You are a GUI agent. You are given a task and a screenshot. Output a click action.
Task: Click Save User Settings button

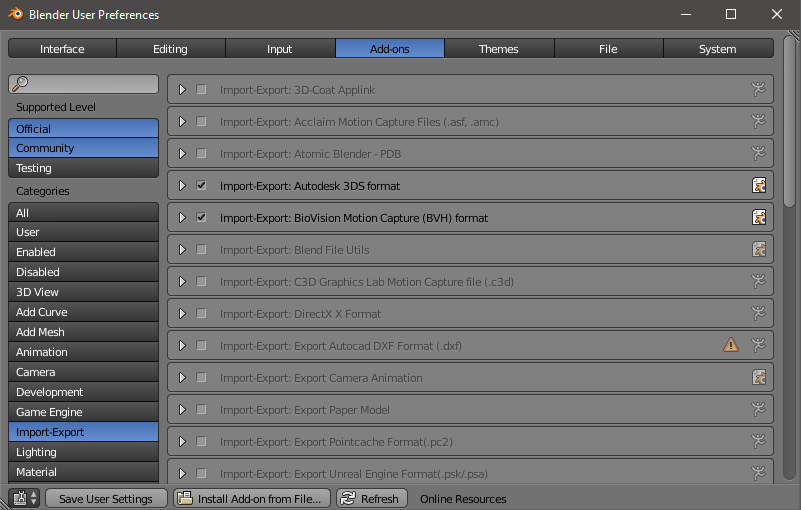(106, 498)
